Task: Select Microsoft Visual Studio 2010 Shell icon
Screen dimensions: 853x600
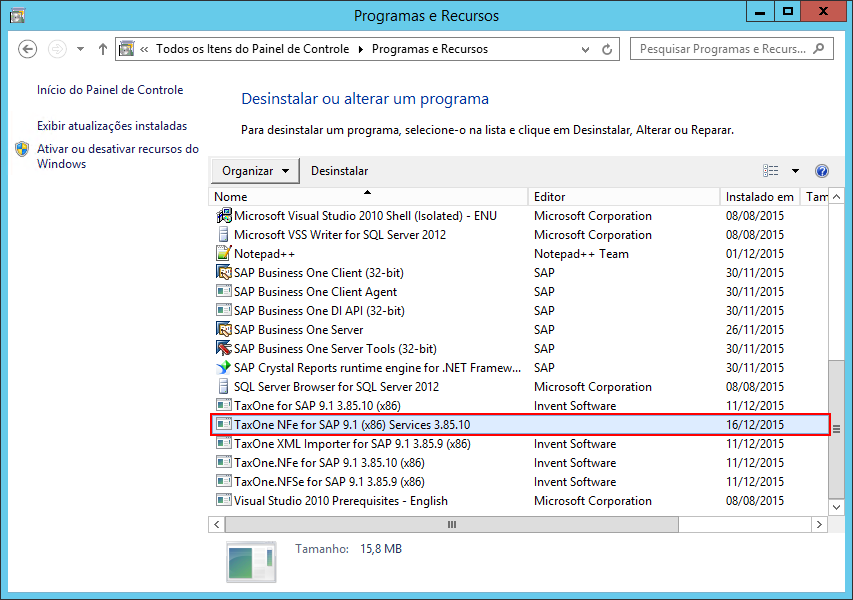Action: [224, 216]
